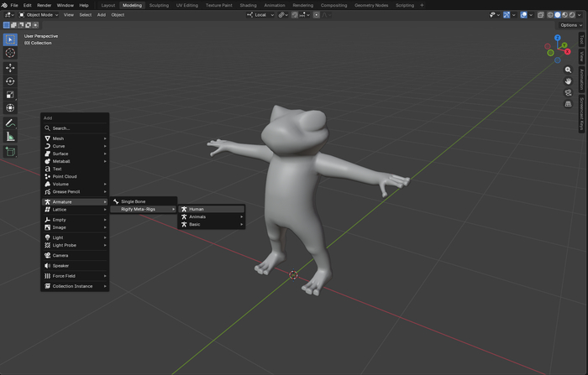
Task: Open the Local transform orientation dropdown
Action: [260, 14]
